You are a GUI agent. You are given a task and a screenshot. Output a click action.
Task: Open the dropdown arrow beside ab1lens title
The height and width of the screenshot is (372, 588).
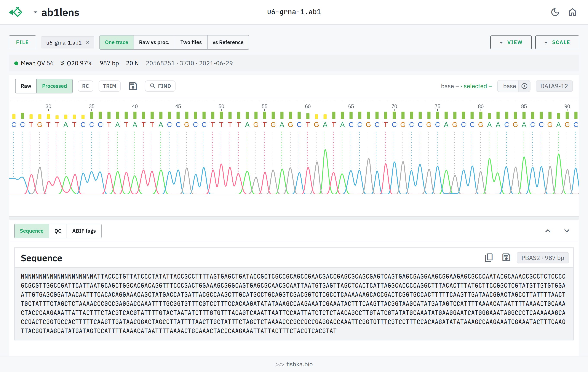(x=35, y=12)
